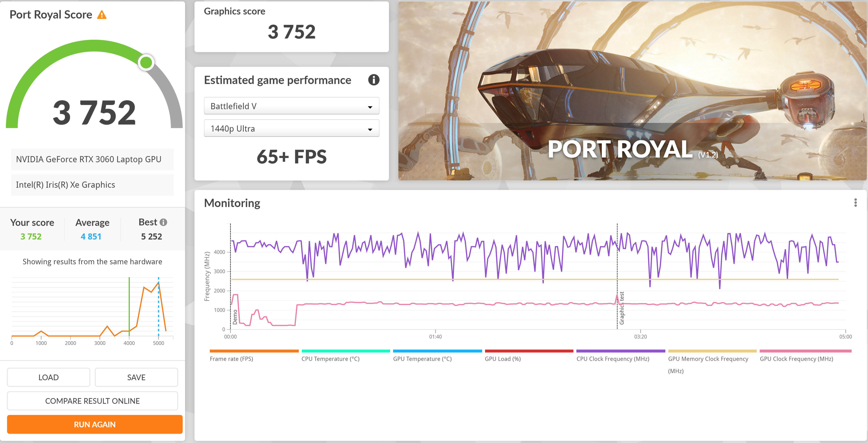Open the 1440p Ultra resolution dropdown
The image size is (868, 443).
tap(291, 129)
